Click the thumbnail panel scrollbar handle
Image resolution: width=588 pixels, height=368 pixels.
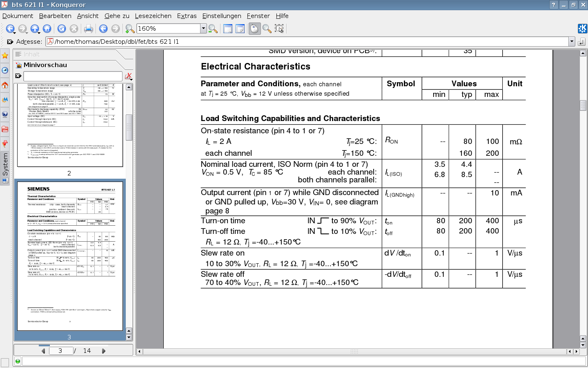[129, 127]
